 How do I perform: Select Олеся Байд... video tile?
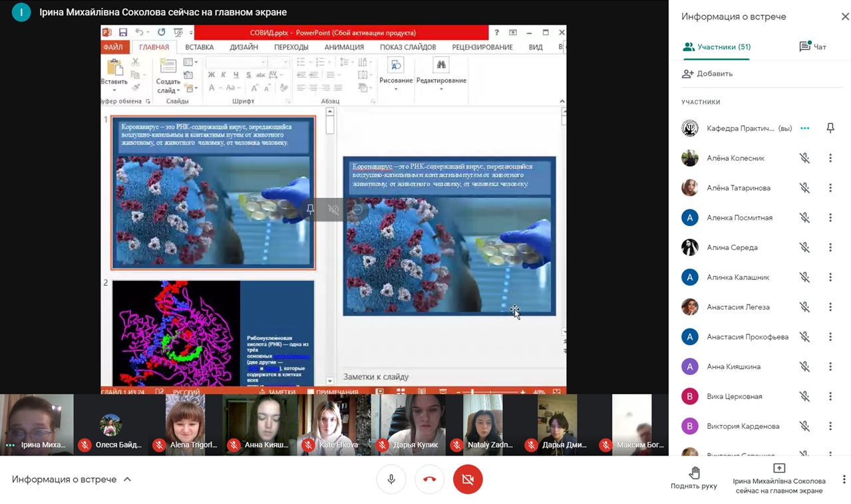coord(111,425)
